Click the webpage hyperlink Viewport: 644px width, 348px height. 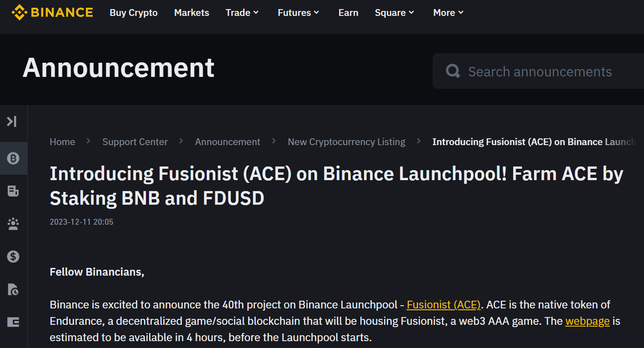tap(587, 321)
